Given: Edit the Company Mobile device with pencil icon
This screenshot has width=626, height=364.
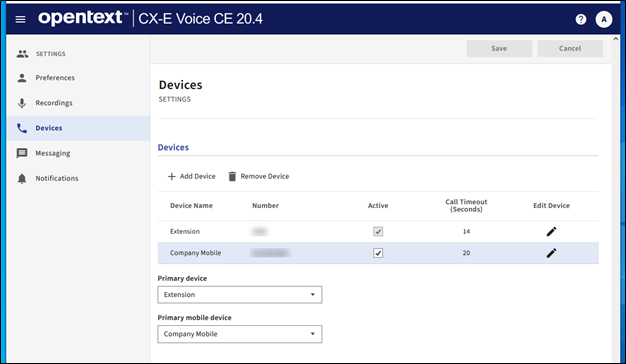Looking at the screenshot, I should click(x=551, y=253).
